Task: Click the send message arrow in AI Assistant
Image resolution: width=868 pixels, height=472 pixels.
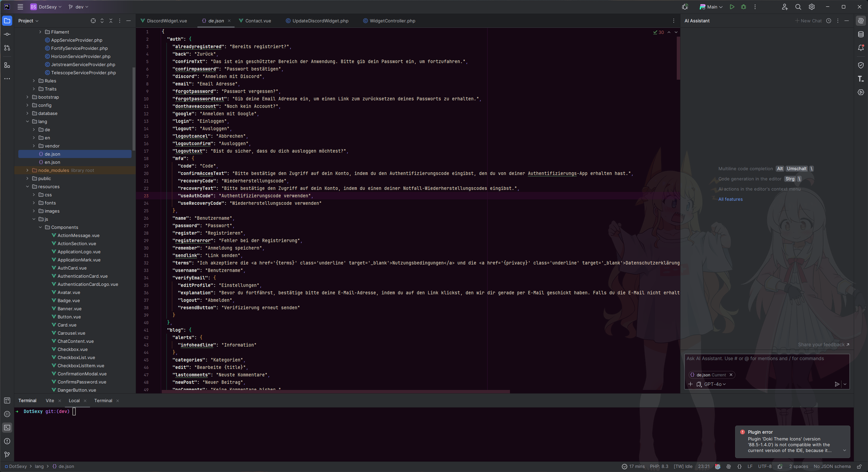Action: (837, 384)
